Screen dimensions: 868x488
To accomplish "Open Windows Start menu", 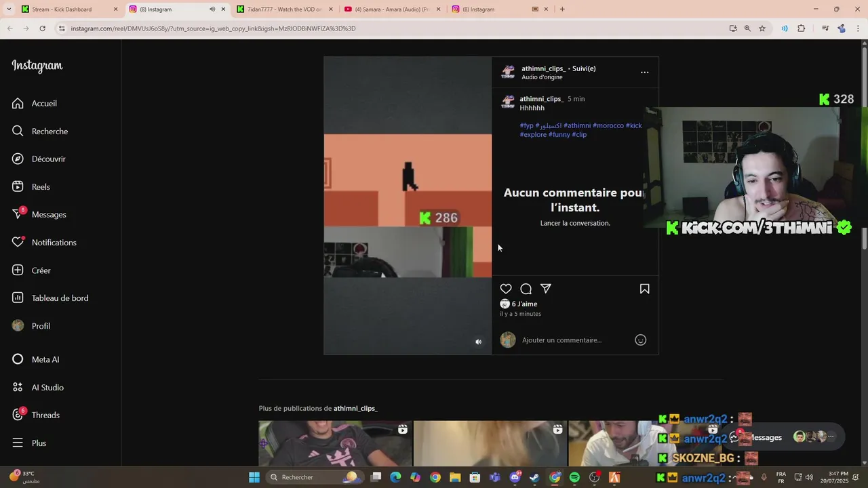I will click(x=254, y=477).
